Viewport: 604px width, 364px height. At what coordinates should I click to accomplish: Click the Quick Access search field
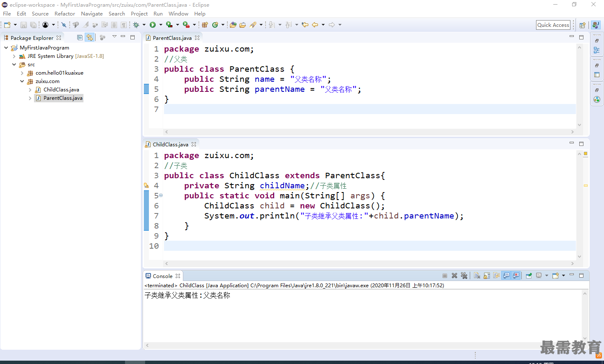point(553,25)
